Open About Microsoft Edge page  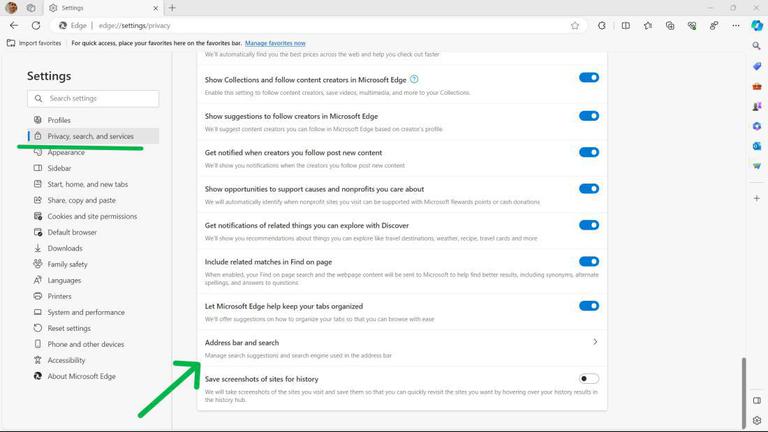(x=93, y=376)
